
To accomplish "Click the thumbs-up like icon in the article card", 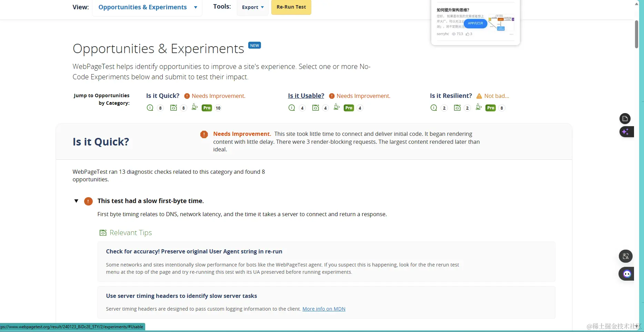I will [x=467, y=34].
